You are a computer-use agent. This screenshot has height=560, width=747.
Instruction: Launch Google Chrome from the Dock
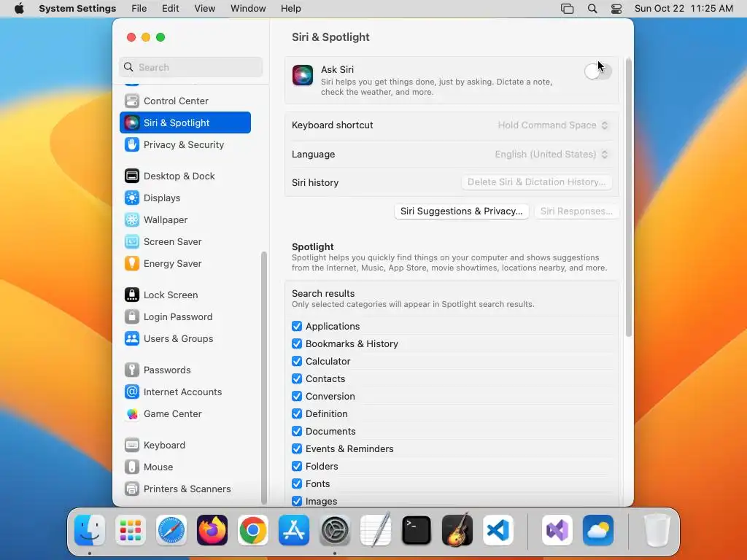point(253,531)
